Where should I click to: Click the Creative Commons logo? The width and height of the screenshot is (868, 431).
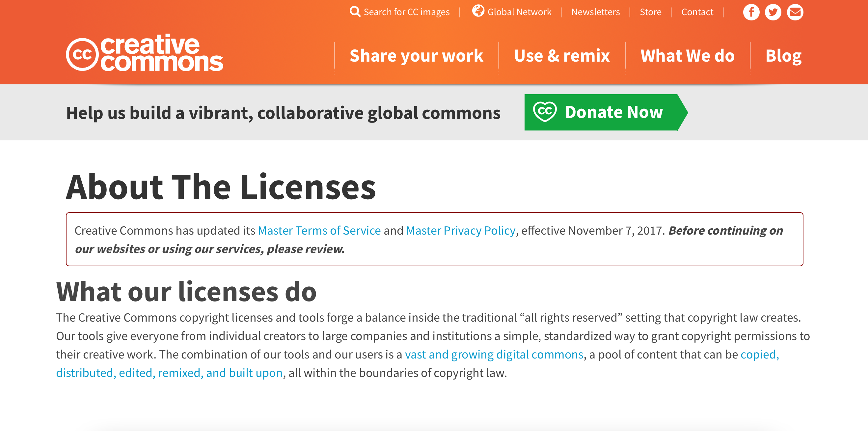pos(144,54)
